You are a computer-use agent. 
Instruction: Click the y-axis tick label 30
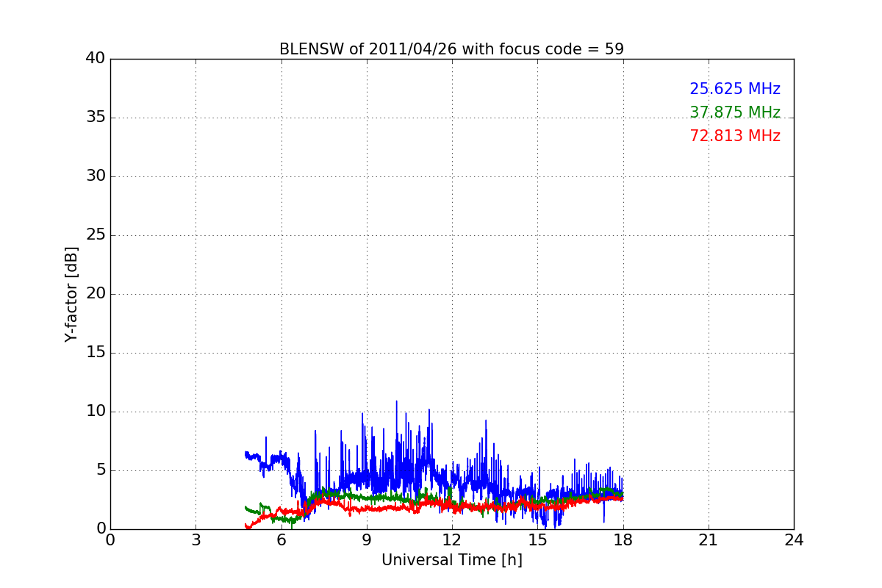(96, 176)
